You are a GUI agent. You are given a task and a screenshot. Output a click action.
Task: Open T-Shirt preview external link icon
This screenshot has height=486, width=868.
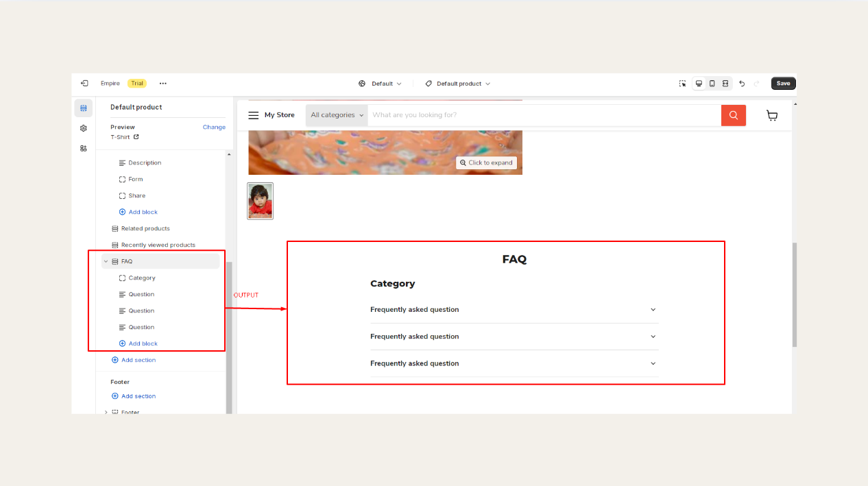[x=136, y=137]
